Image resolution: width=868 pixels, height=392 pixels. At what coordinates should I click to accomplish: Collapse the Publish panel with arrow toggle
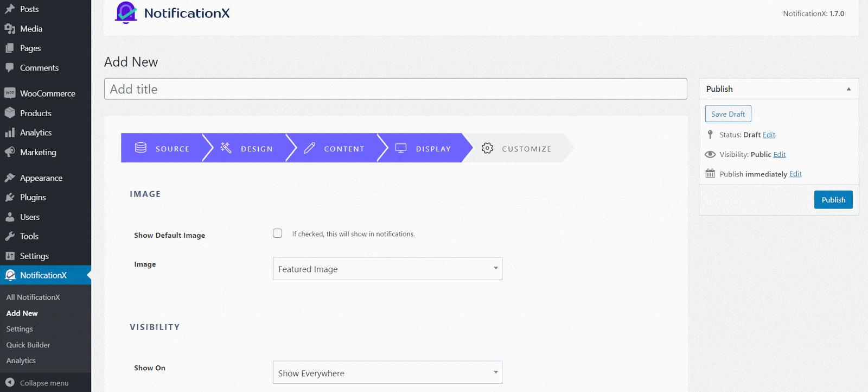pos(848,89)
